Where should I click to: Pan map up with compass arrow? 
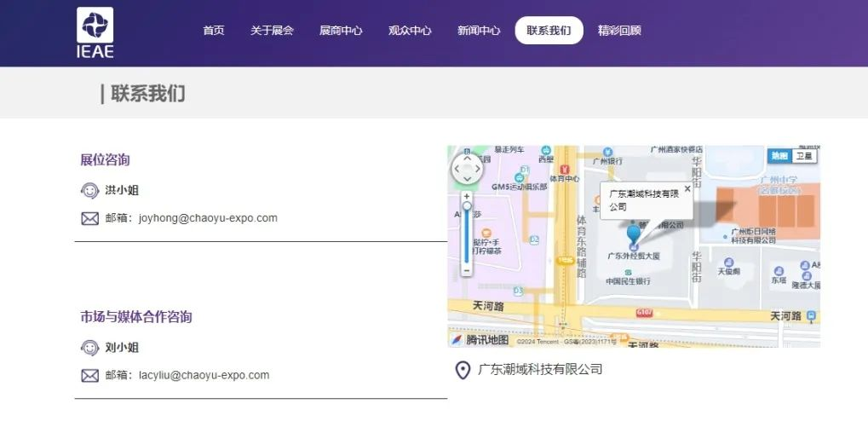466,159
